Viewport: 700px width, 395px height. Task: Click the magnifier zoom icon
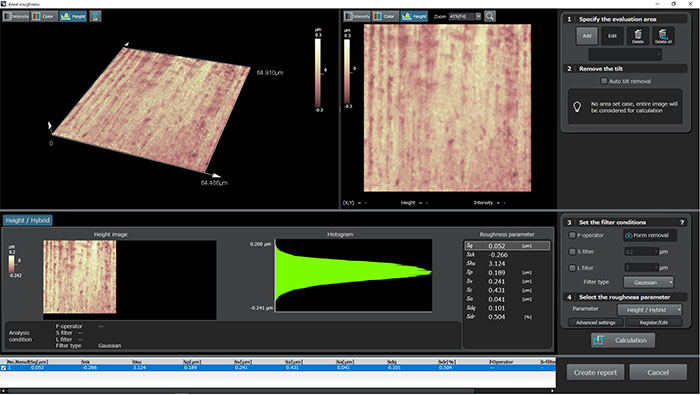[490, 17]
